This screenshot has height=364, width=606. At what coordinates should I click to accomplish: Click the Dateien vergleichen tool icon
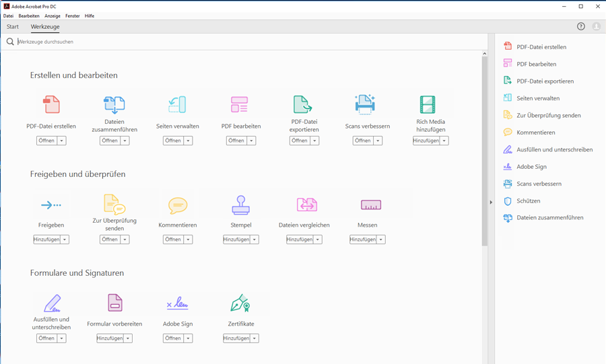(x=307, y=205)
